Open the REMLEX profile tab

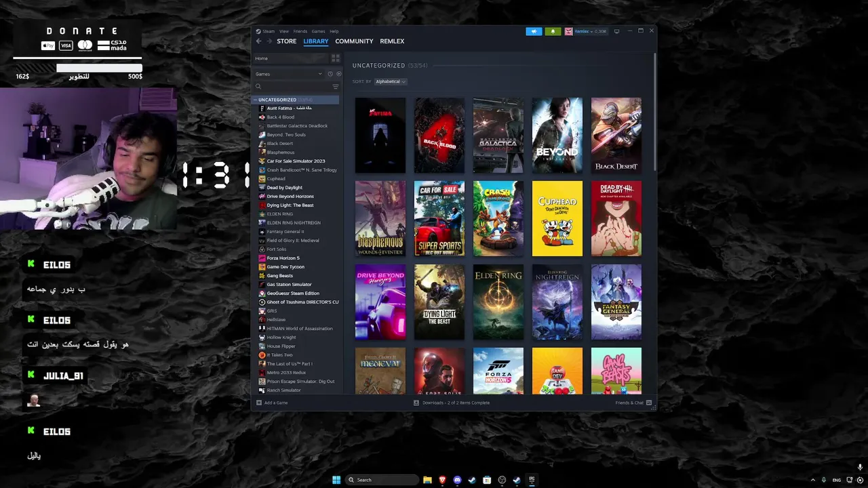pos(392,41)
